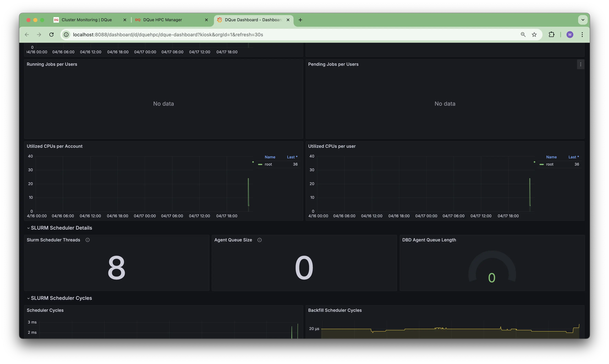
Task: Toggle root series in Utilized CPUs per user legend
Action: (x=550, y=164)
